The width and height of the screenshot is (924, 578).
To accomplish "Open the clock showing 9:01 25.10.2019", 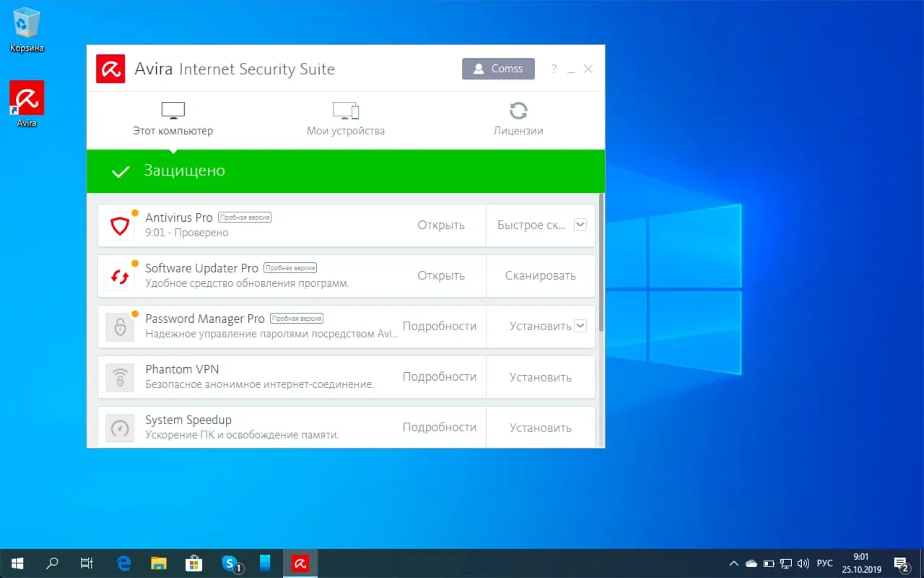I will (861, 564).
